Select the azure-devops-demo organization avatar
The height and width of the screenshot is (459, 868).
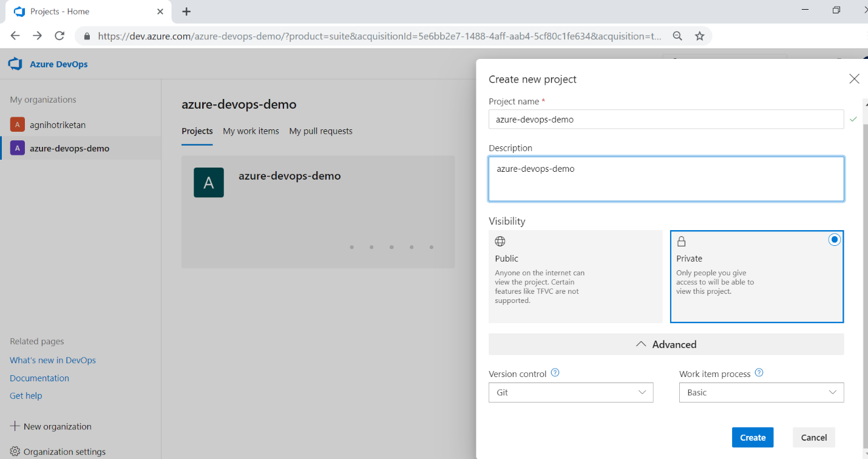[16, 148]
